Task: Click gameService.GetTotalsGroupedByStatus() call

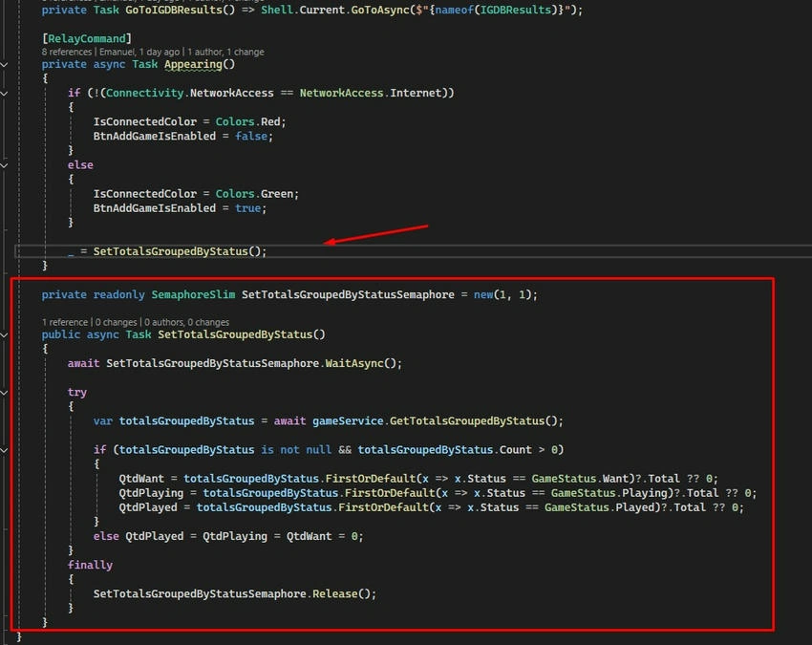Action: pos(438,421)
